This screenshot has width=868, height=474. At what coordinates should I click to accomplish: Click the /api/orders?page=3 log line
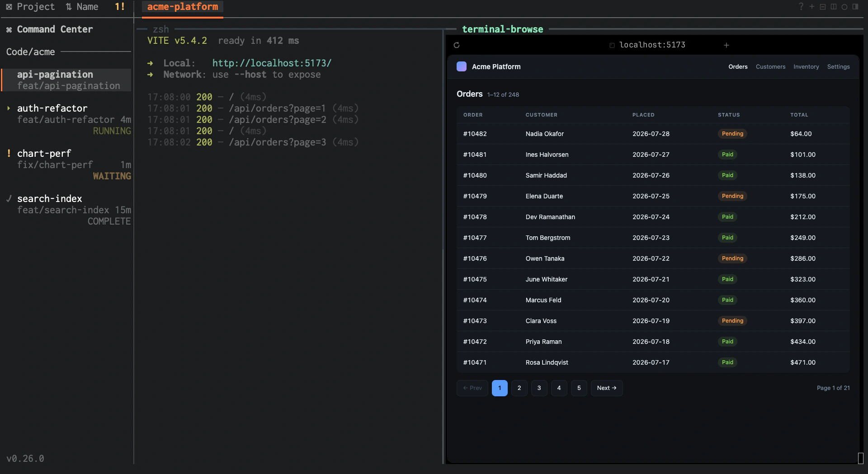[253, 142]
